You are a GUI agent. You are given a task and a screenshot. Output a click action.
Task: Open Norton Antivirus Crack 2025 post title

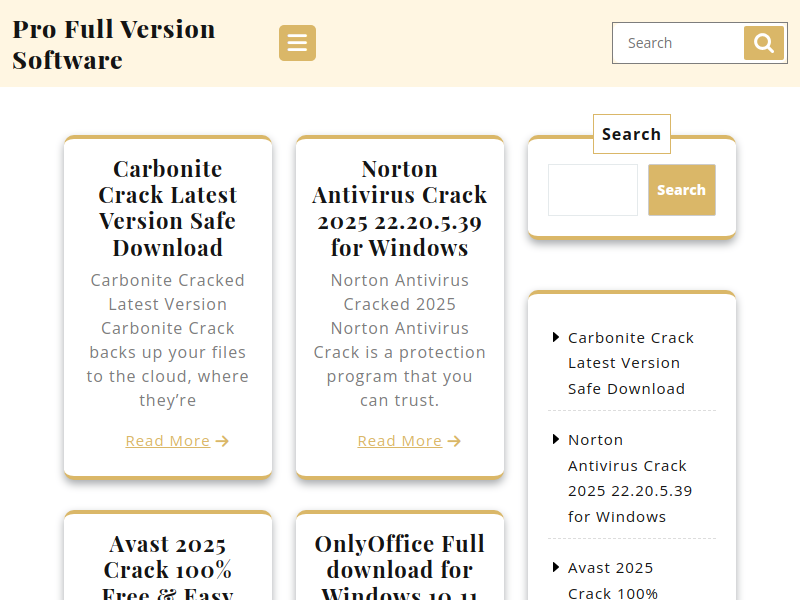[x=400, y=208]
